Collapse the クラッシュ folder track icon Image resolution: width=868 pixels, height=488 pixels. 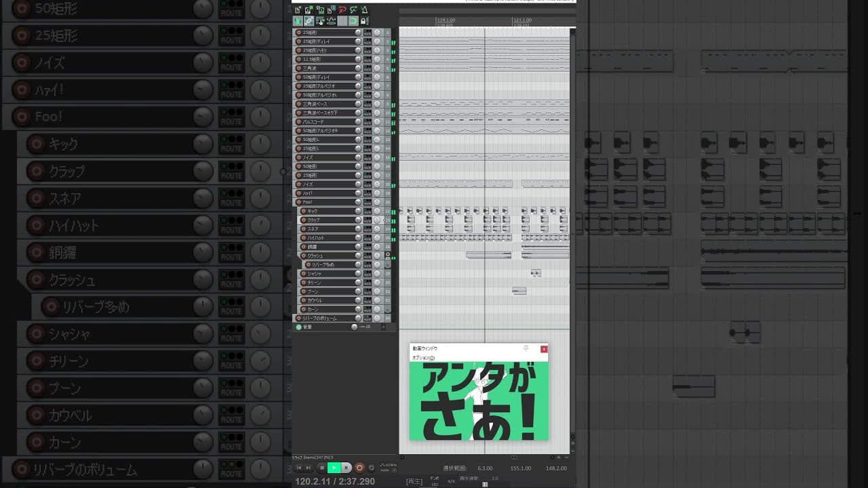click(x=388, y=255)
